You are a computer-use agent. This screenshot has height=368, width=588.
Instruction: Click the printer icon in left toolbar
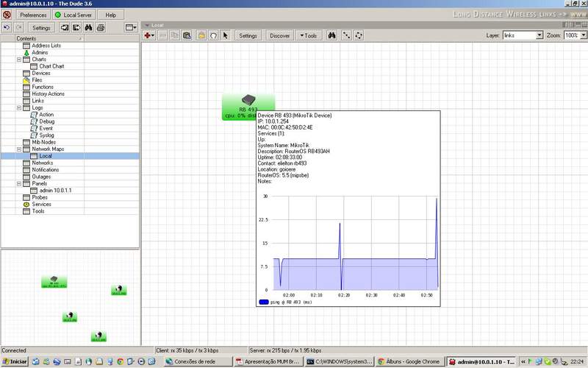[x=101, y=27]
